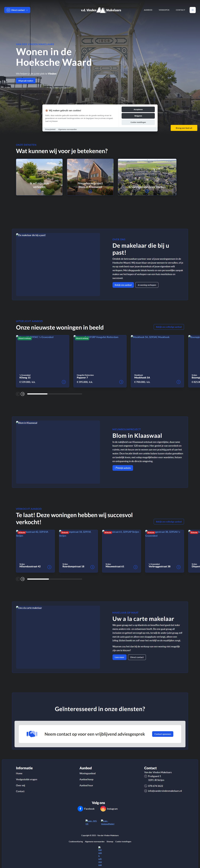Image resolution: width=200 pixels, height=868 pixels.
Task: Click arrow icon on Kilweg 15 card
Action: click(x=63, y=382)
